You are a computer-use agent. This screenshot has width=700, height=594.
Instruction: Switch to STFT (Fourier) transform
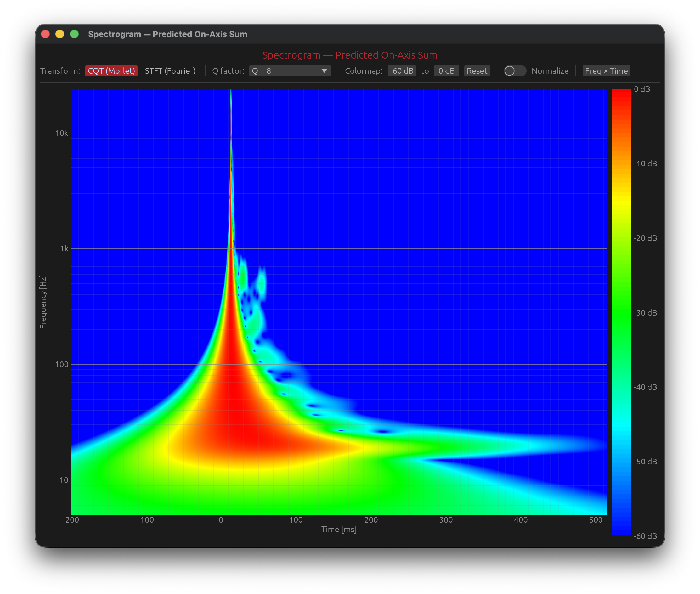pyautogui.click(x=170, y=71)
